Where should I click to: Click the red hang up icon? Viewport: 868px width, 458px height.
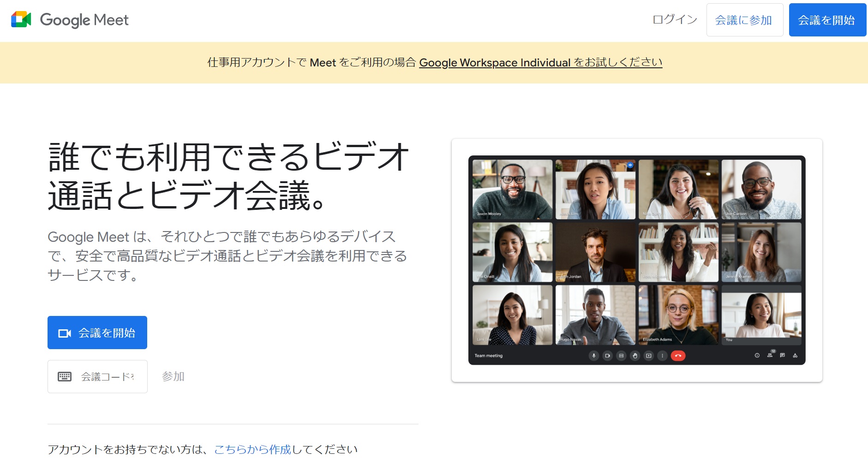677,356
